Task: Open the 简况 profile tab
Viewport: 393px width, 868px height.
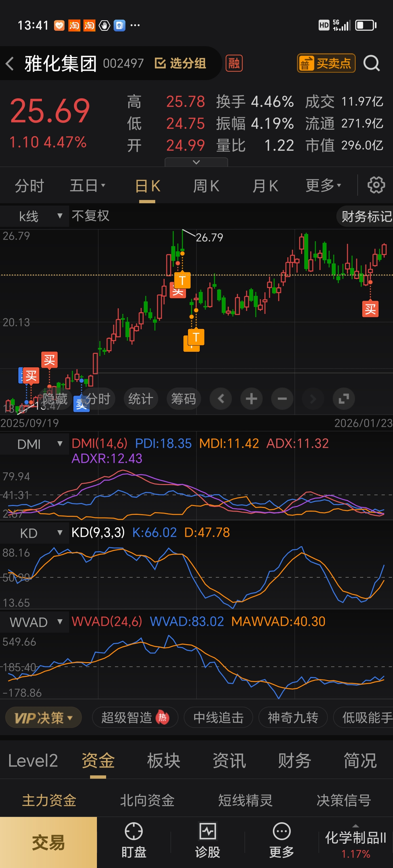Action: click(360, 761)
